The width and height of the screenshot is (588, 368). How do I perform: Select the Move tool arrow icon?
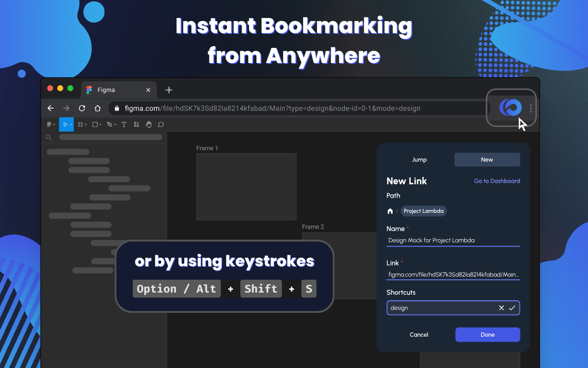(65, 124)
